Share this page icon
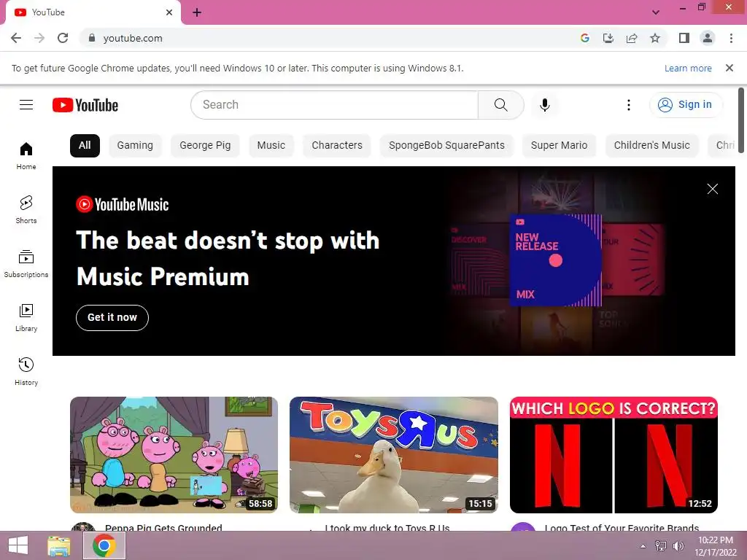This screenshot has height=560, width=747. (x=632, y=38)
